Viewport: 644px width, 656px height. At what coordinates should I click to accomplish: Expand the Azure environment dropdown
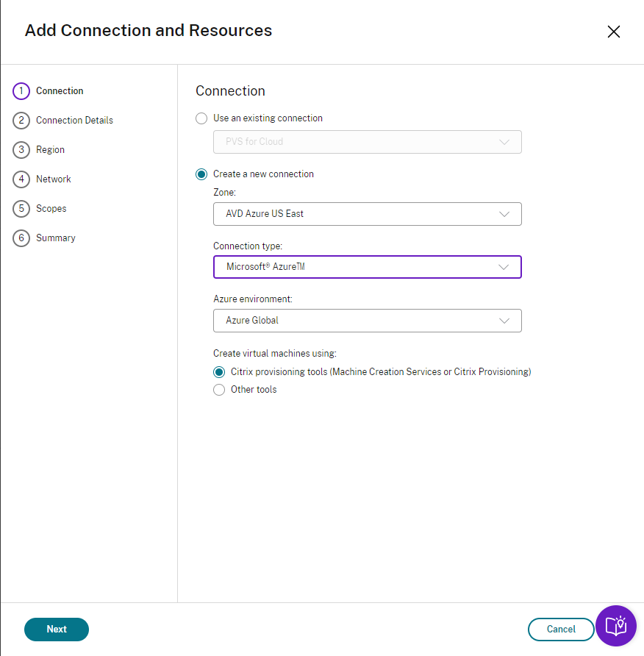[367, 321]
